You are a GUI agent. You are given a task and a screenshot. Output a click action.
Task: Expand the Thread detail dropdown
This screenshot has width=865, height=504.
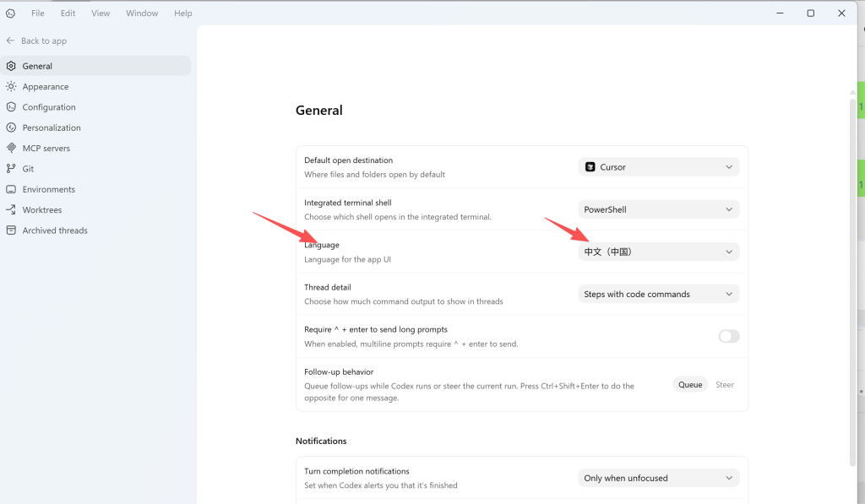pyautogui.click(x=658, y=293)
